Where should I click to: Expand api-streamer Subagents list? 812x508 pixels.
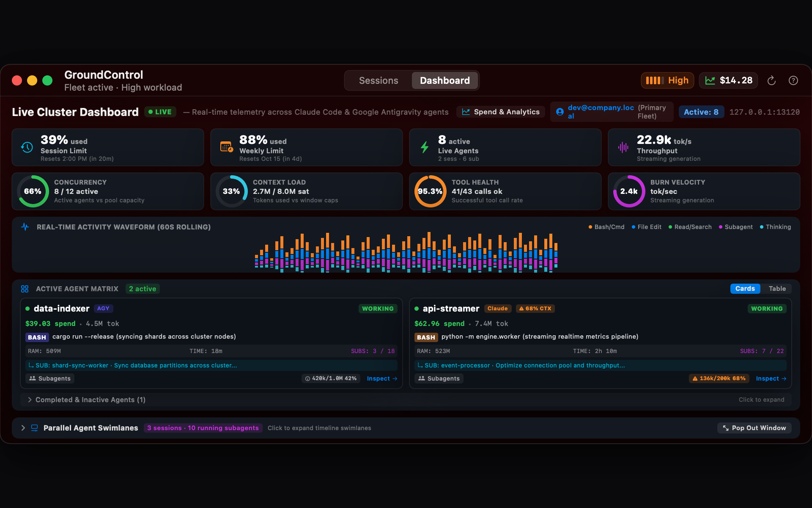[x=439, y=378]
